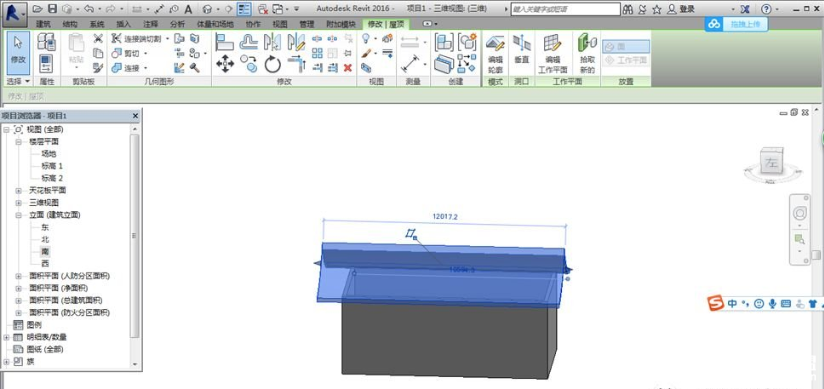The width and height of the screenshot is (824, 389).
Task: Click the Redo arrow icon
Action: tap(110, 9)
